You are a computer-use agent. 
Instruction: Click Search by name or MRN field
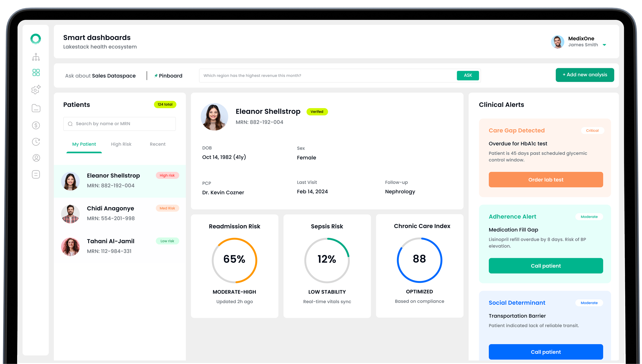(x=120, y=124)
